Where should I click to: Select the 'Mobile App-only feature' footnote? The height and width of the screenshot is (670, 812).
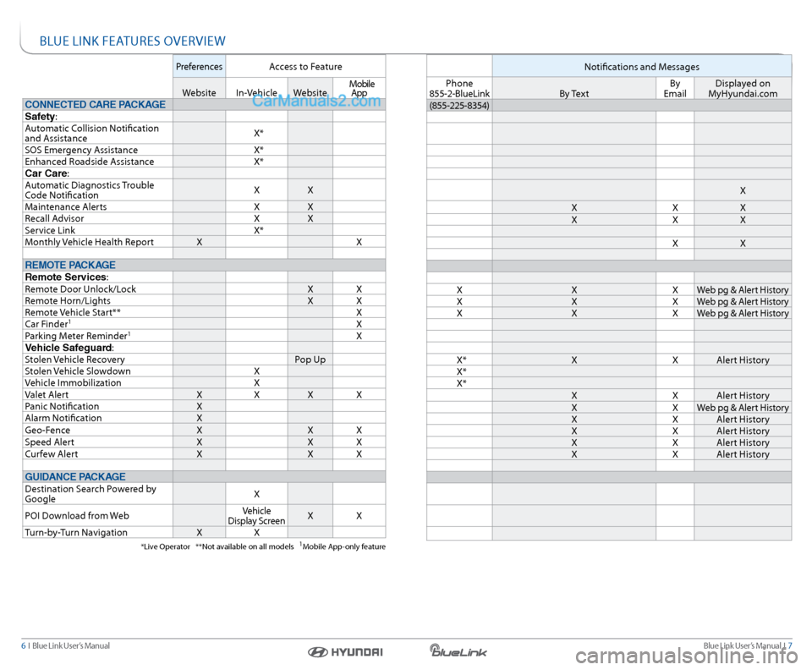click(x=343, y=546)
